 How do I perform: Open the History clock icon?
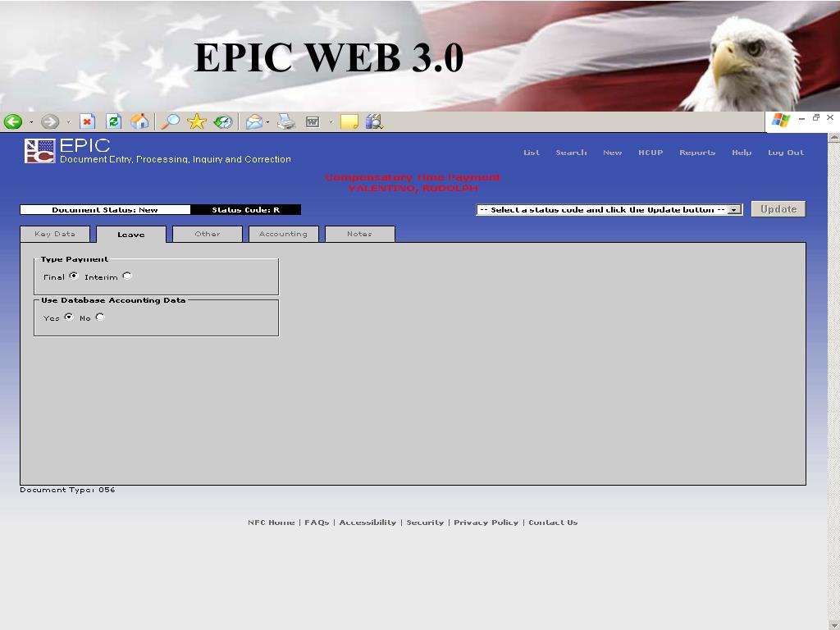click(x=223, y=121)
